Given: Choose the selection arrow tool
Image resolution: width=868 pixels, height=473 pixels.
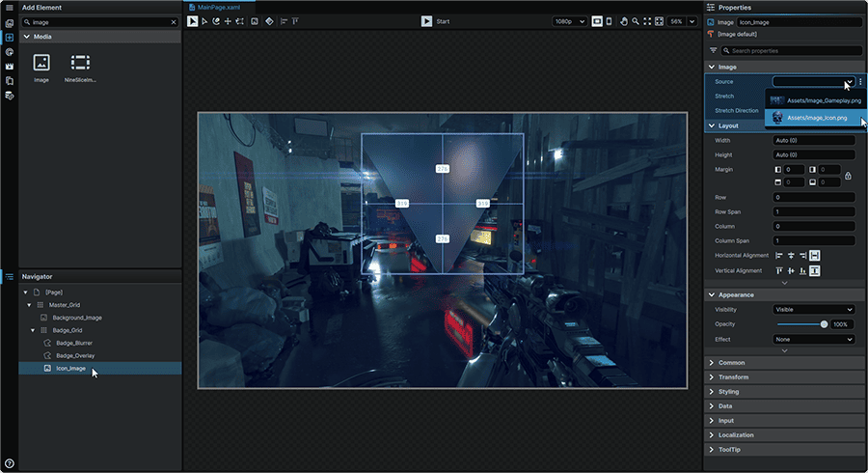Looking at the screenshot, I should 192,21.
